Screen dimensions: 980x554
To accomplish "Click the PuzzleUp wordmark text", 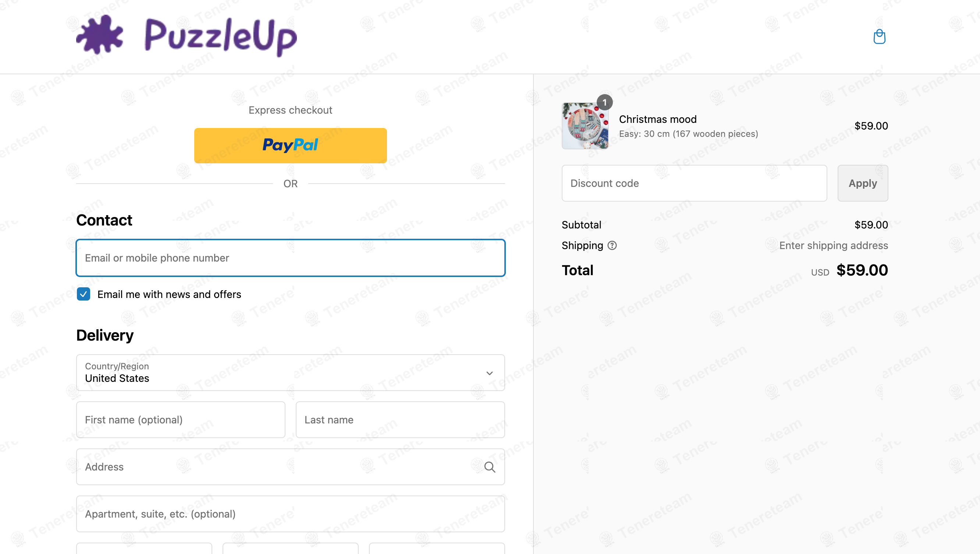I will [x=221, y=37].
